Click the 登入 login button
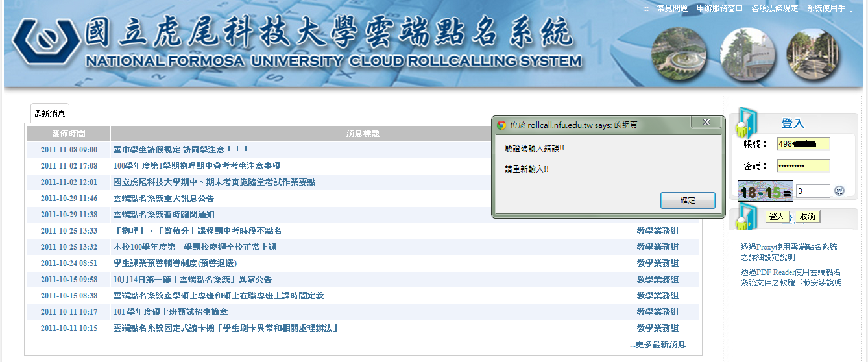Screen dimensions: 868x362 click(777, 216)
